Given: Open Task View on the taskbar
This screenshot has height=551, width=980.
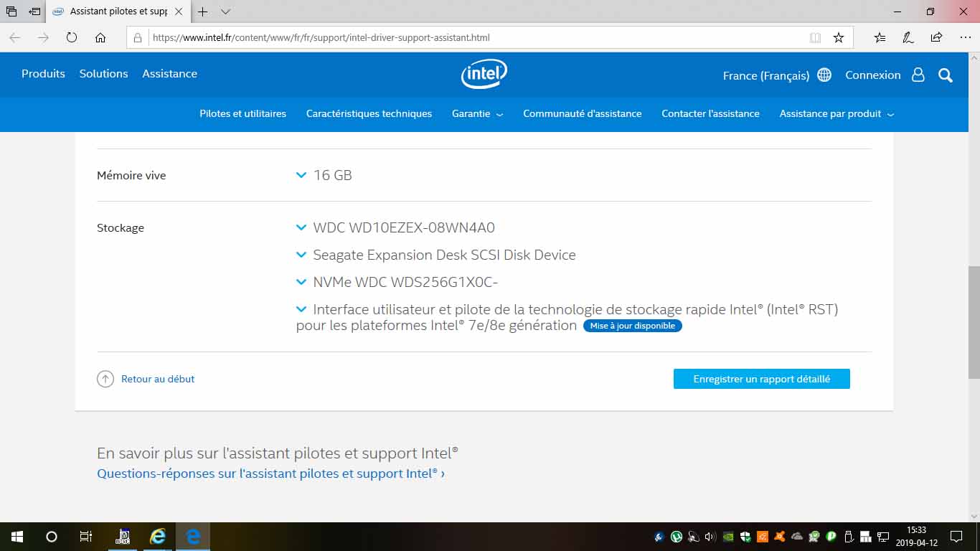Looking at the screenshot, I should click(85, 537).
